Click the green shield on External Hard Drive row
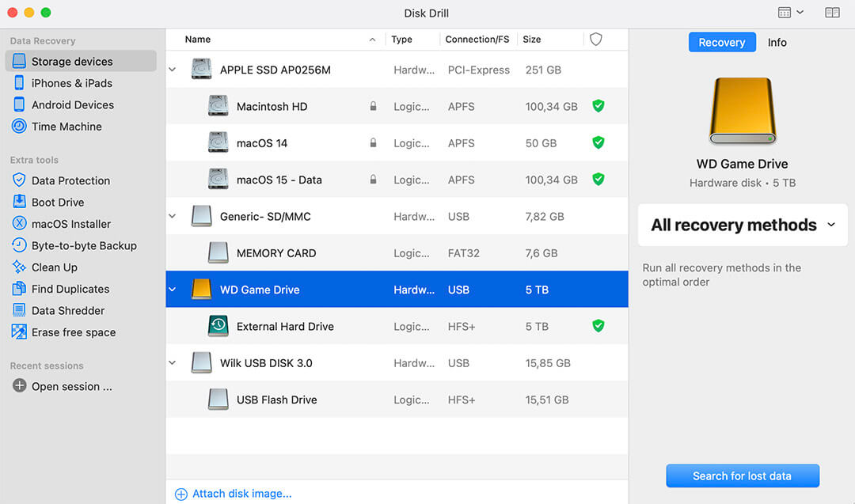This screenshot has width=855, height=504. point(598,325)
